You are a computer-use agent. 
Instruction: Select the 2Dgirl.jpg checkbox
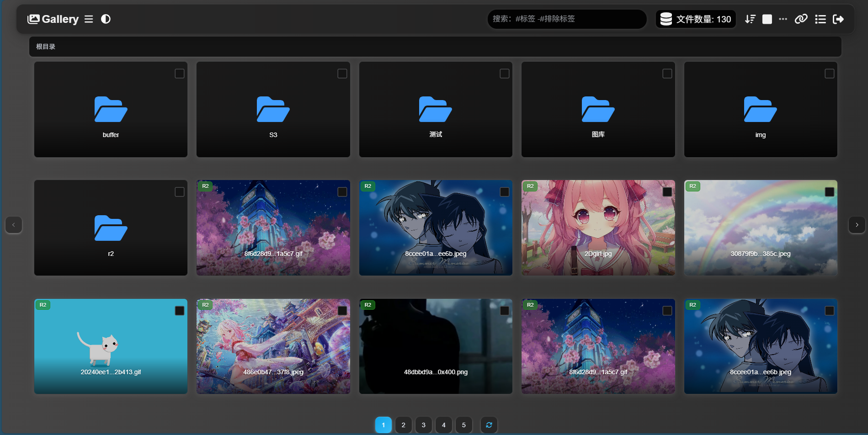pos(667,192)
